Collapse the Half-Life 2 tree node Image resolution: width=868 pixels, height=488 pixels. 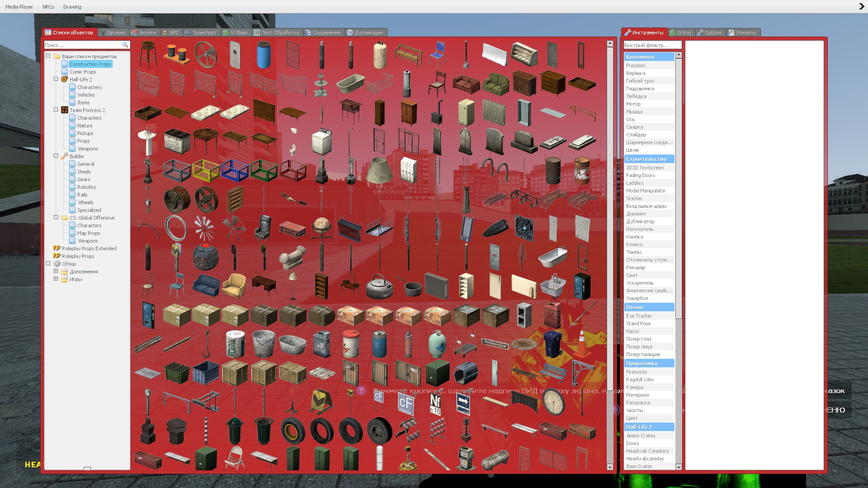56,79
